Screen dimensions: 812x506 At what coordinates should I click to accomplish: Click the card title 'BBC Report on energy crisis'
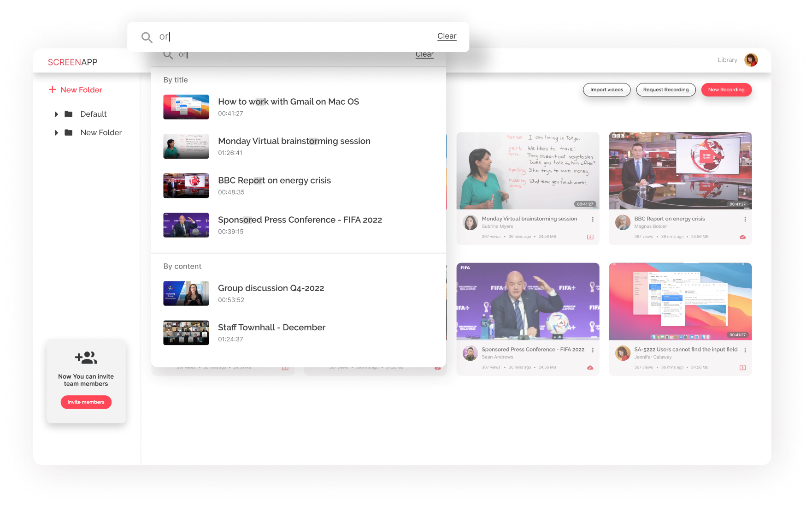coord(670,219)
